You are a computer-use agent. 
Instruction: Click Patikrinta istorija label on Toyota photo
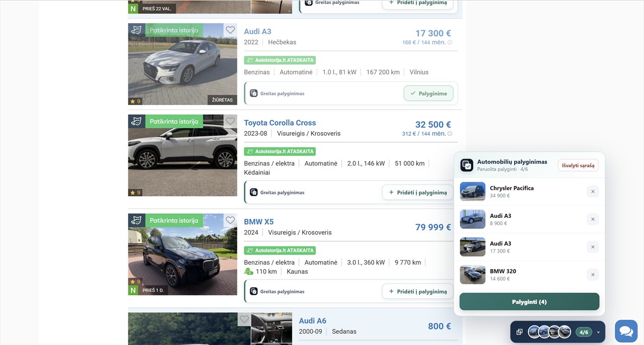174,121
